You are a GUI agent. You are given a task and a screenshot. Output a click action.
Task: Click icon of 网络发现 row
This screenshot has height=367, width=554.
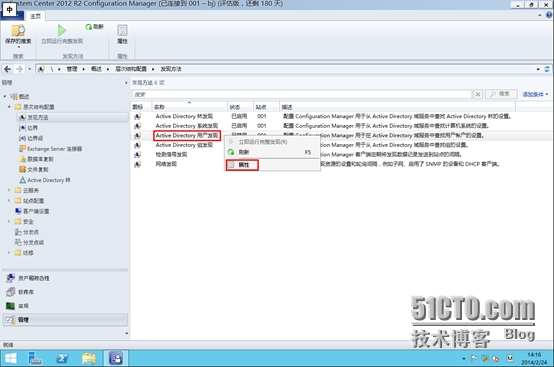137,164
